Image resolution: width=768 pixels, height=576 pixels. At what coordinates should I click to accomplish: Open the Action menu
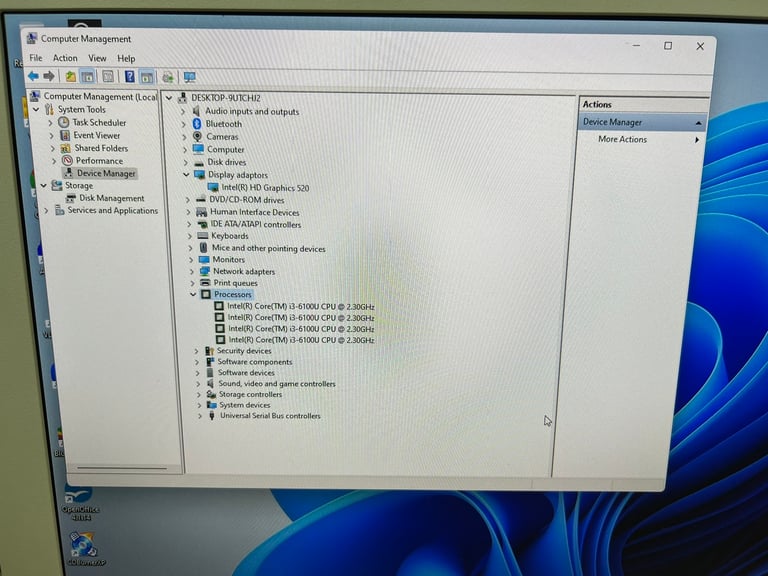(65, 58)
